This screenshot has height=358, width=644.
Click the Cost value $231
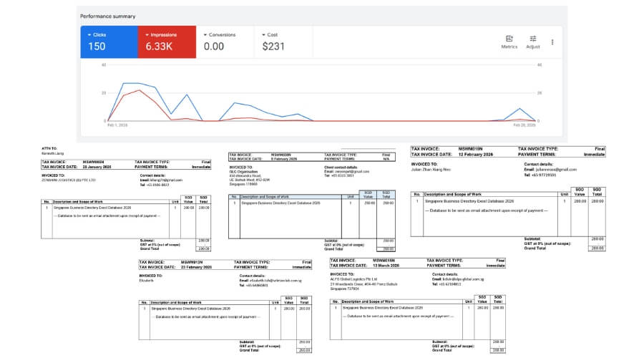pos(273,47)
